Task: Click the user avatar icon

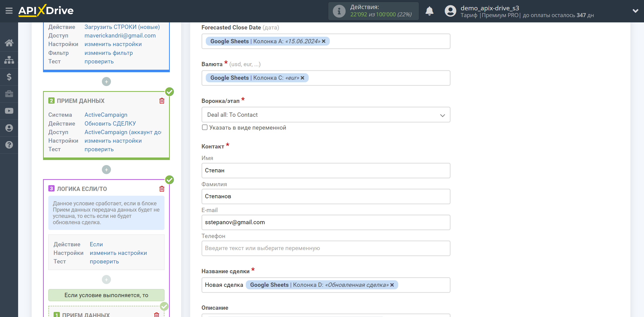Action: coord(450,11)
